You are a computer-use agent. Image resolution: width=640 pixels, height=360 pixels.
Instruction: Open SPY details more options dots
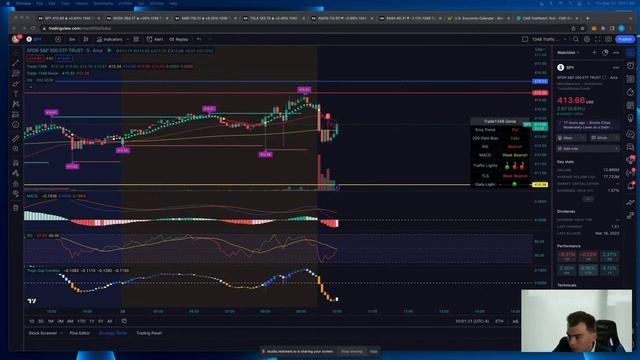(x=616, y=67)
